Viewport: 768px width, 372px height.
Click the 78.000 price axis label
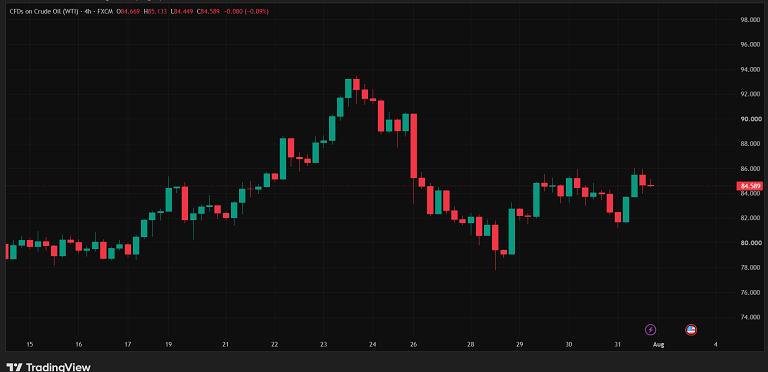click(750, 268)
